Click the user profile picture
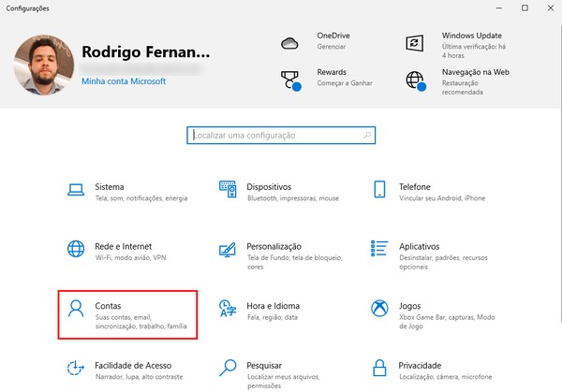The image size is (562, 392). (44, 65)
